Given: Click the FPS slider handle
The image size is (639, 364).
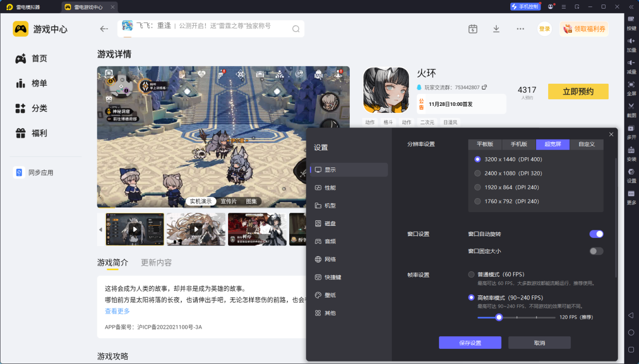Looking at the screenshot, I should (x=499, y=318).
